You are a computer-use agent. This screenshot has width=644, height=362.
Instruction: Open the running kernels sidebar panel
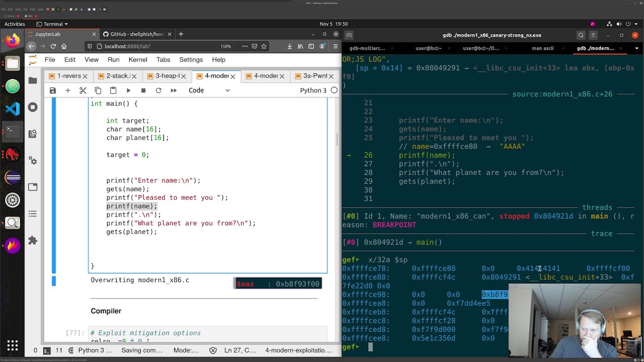coord(33,107)
